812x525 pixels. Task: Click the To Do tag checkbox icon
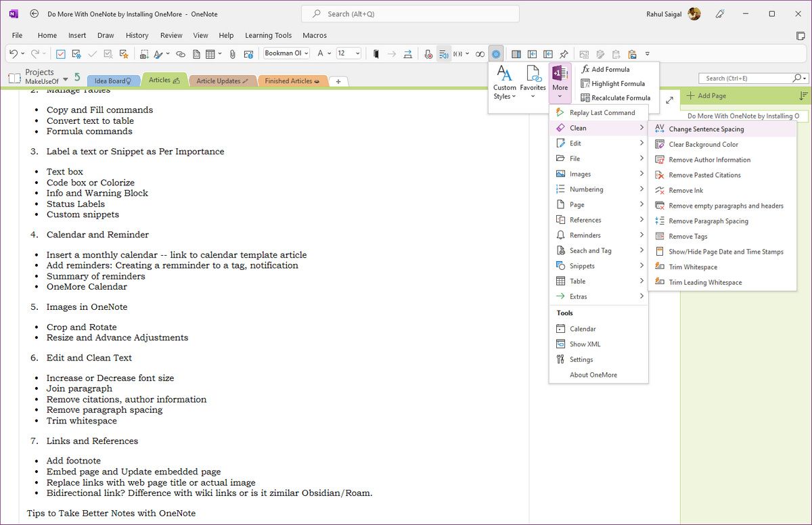pos(60,54)
